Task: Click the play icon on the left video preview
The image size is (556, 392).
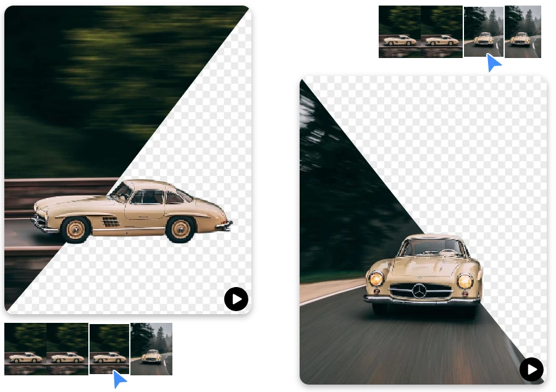Action: point(236,299)
